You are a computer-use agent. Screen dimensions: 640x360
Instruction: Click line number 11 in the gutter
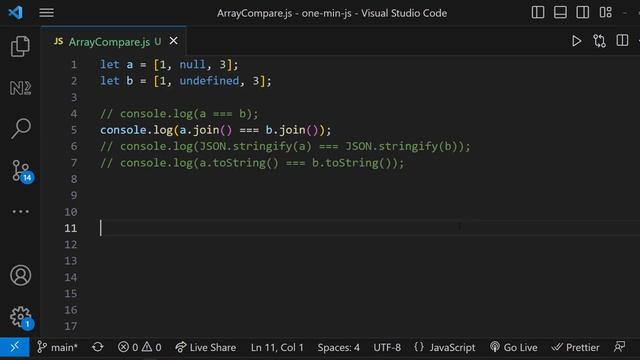click(71, 228)
